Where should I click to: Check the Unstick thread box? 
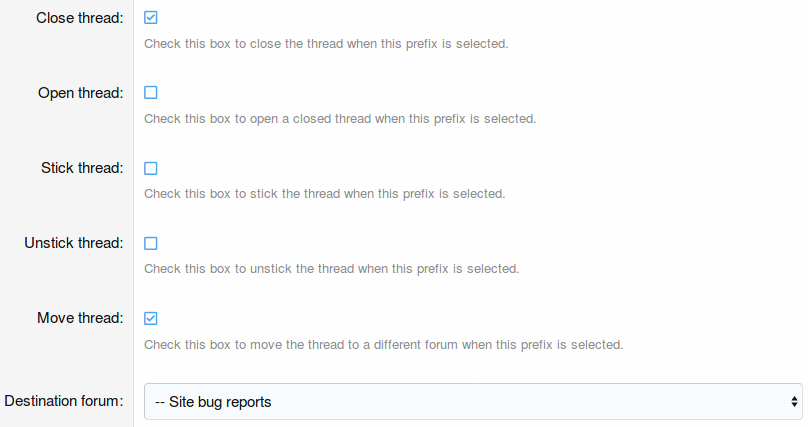(x=151, y=243)
